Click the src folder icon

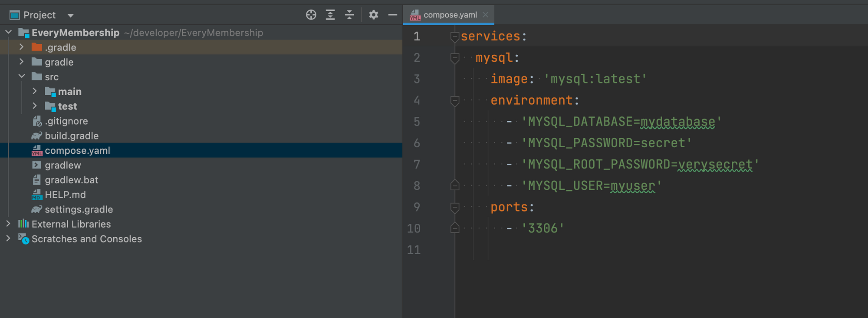point(37,76)
